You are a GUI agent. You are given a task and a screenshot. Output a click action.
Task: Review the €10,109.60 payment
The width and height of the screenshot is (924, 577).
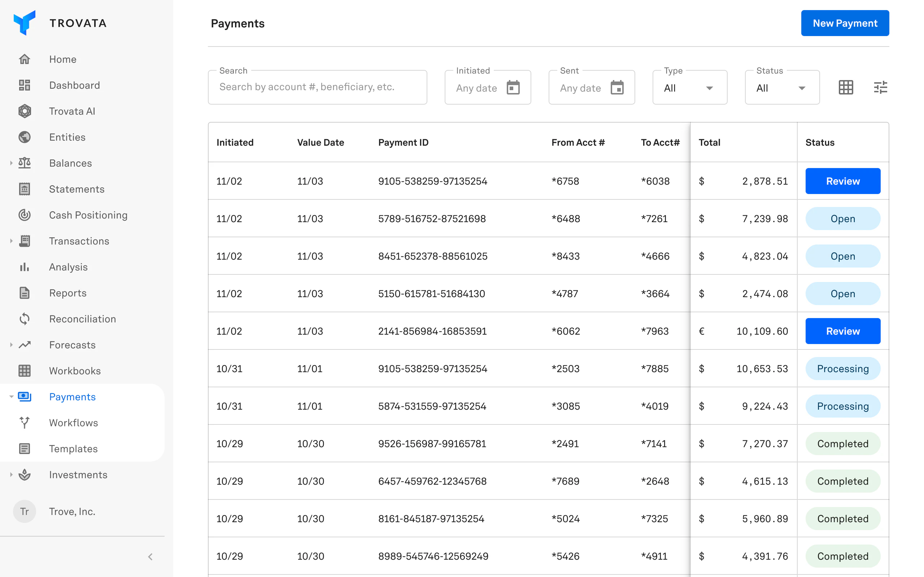click(842, 331)
